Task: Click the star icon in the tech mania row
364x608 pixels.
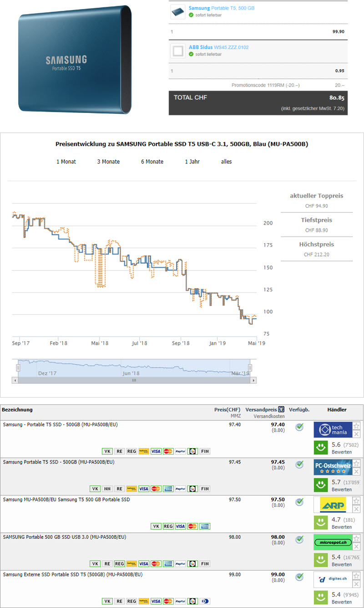Action: click(356, 426)
